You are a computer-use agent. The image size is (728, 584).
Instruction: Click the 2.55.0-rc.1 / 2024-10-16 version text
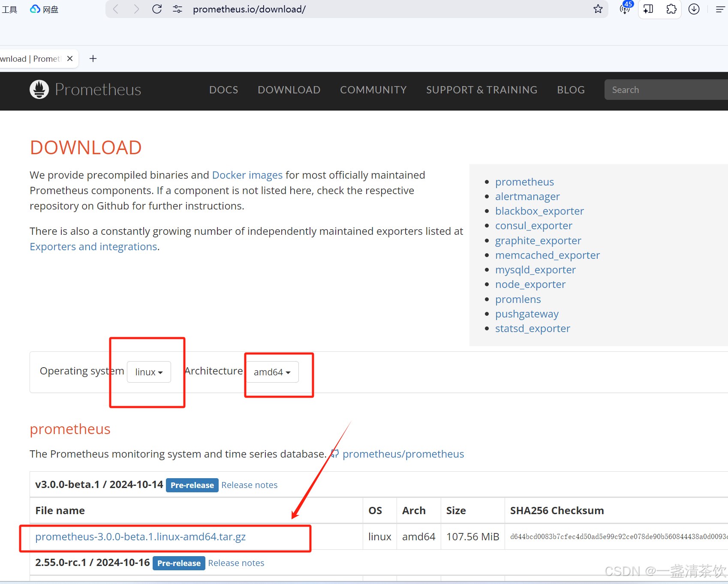93,563
